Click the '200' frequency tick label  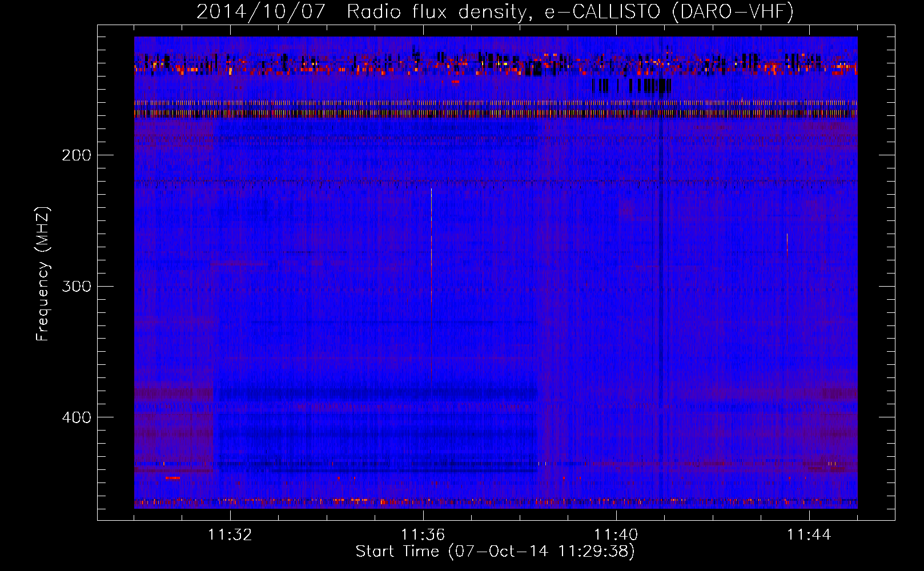click(x=77, y=155)
